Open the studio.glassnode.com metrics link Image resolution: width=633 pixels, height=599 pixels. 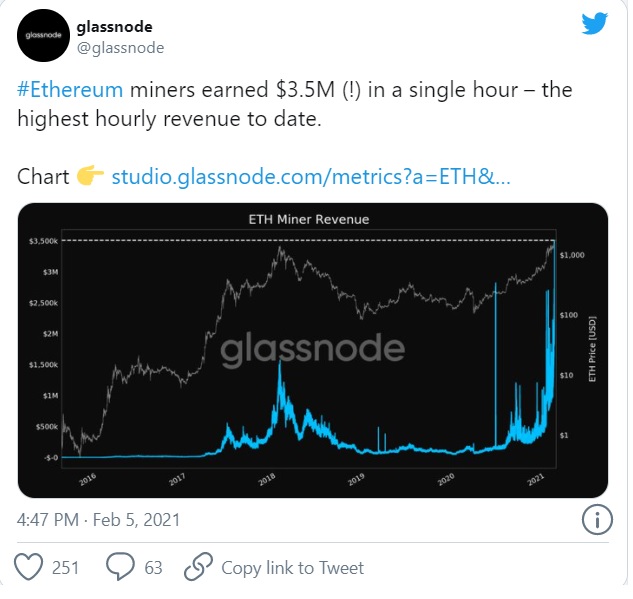point(311,177)
